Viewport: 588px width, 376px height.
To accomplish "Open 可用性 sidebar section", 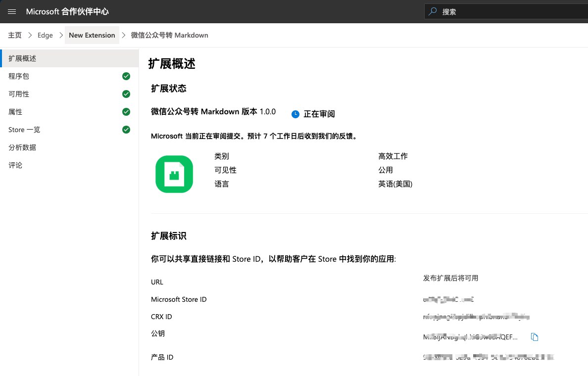I will point(19,94).
